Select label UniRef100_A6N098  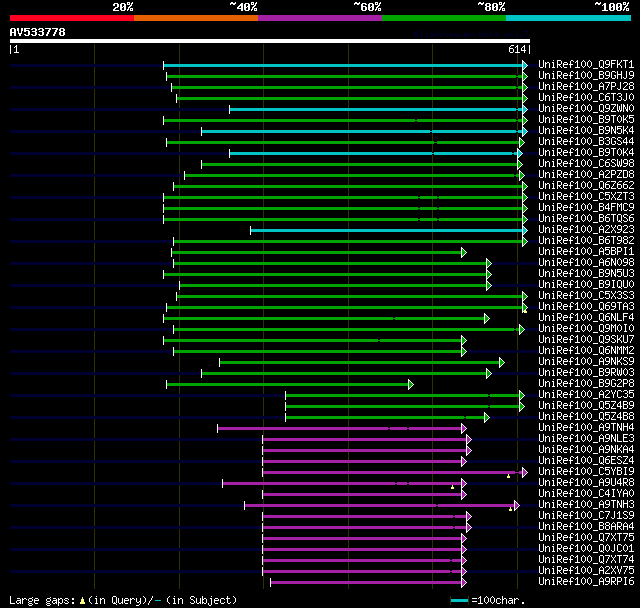tap(586, 263)
